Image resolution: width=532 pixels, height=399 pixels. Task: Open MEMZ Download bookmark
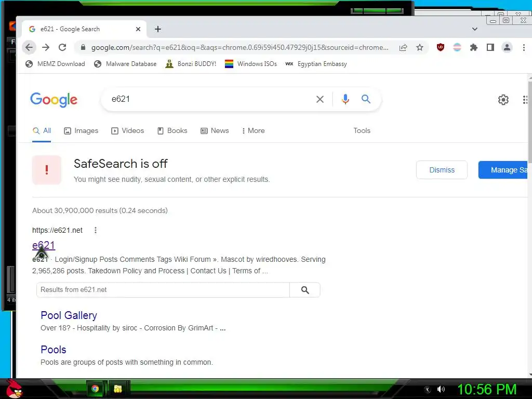pos(55,64)
